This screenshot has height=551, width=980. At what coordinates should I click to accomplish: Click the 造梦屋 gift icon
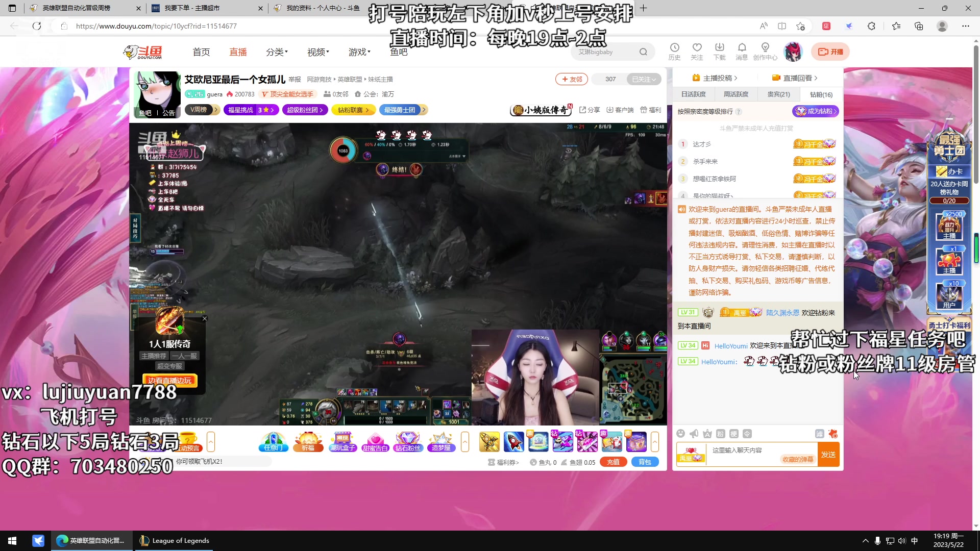pos(441,441)
